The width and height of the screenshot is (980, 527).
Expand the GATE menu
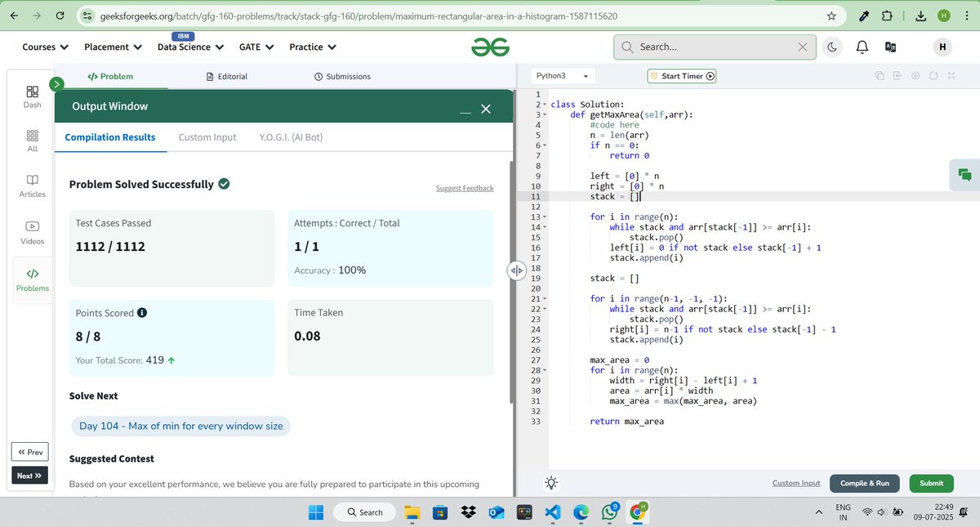click(256, 47)
